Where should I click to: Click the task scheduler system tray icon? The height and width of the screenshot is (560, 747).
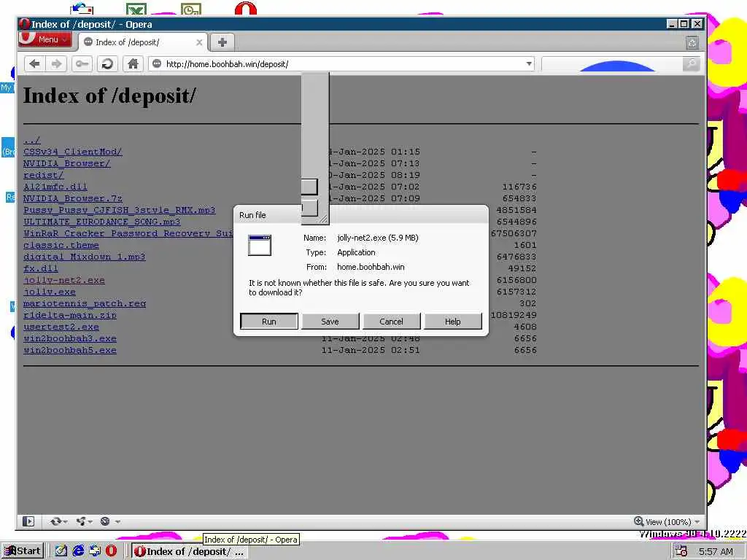tap(681, 551)
